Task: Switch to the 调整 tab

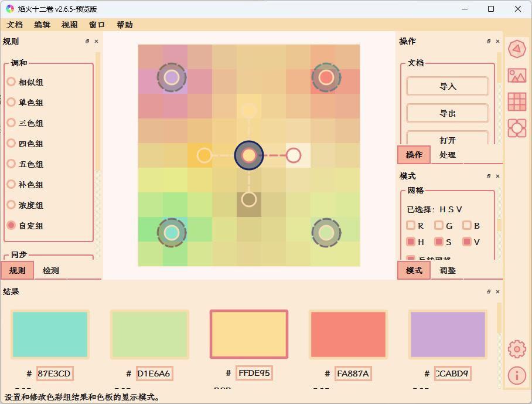Action: click(448, 270)
